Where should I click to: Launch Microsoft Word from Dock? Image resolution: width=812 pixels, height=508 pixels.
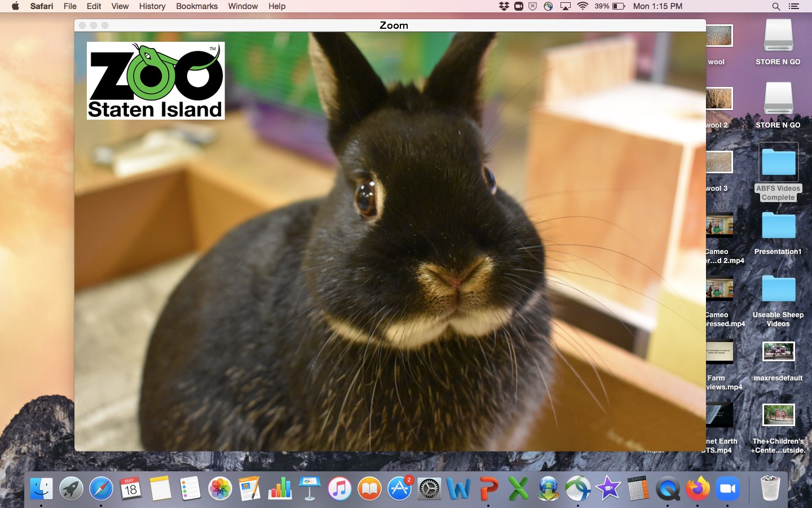(x=459, y=488)
